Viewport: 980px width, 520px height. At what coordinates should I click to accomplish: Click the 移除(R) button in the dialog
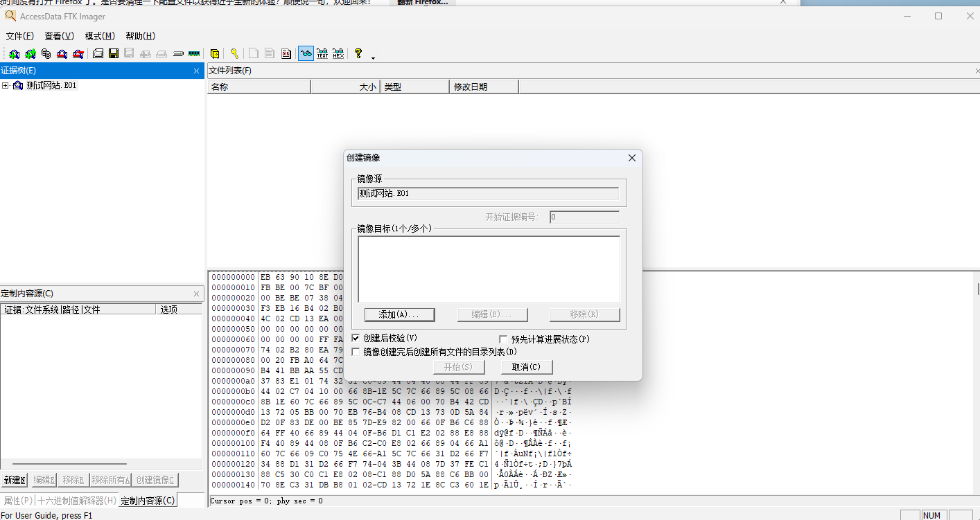pyautogui.click(x=584, y=314)
